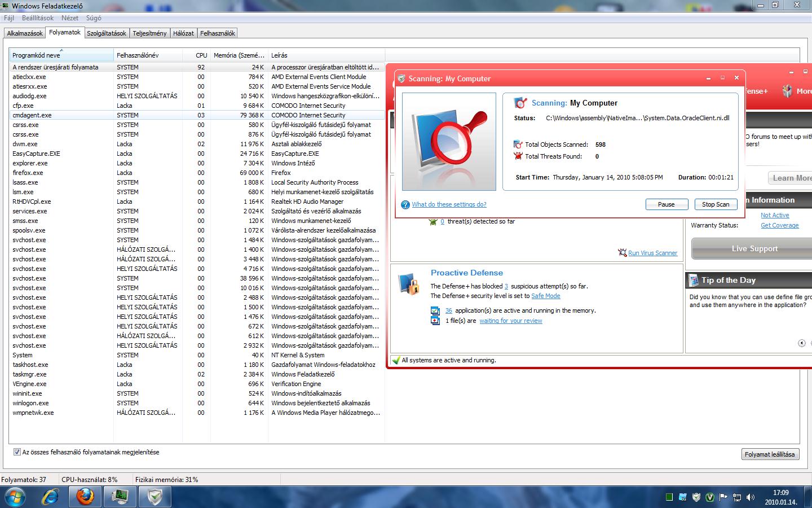Launch Internet Explorer from taskbar
The height and width of the screenshot is (508, 812).
point(51,497)
